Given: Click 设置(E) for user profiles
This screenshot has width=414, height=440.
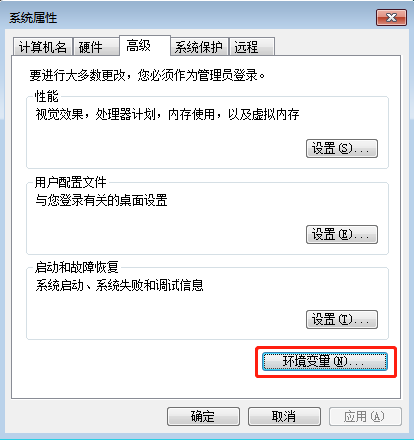Looking at the screenshot, I should (342, 234).
